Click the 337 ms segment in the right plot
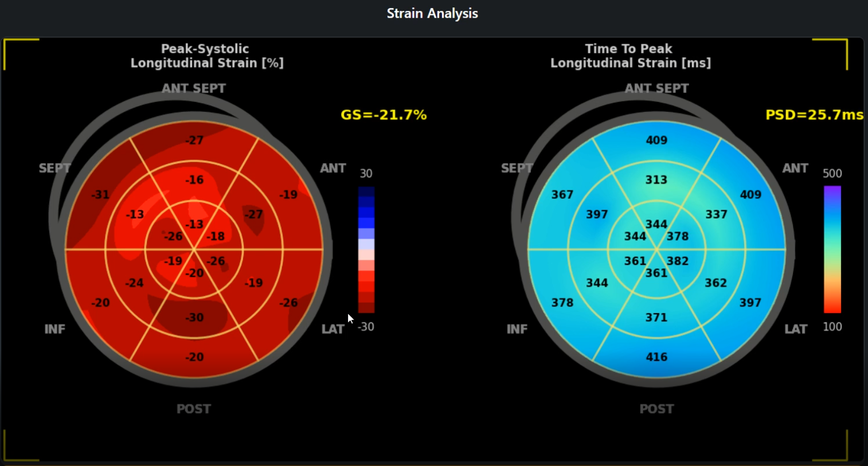Image resolution: width=868 pixels, height=466 pixels. 716,214
